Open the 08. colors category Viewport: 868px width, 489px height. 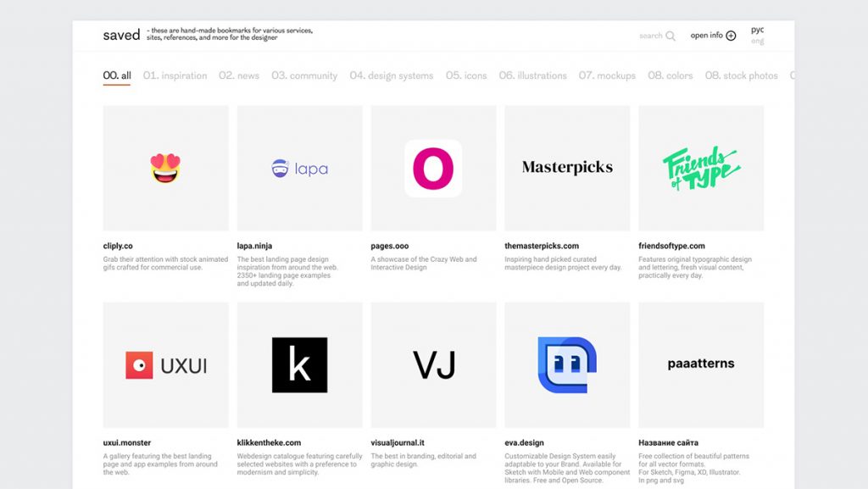671,75
